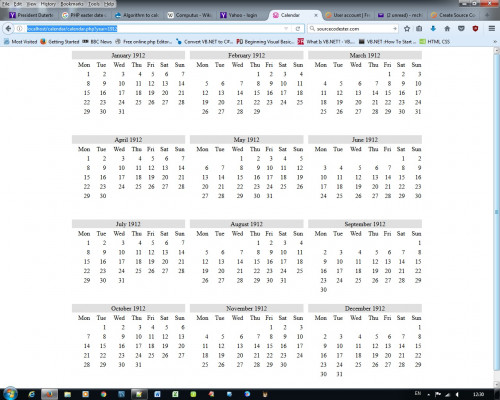Open Internet Explorer from the taskbar
The width and height of the screenshot is (500, 400).
click(x=32, y=394)
